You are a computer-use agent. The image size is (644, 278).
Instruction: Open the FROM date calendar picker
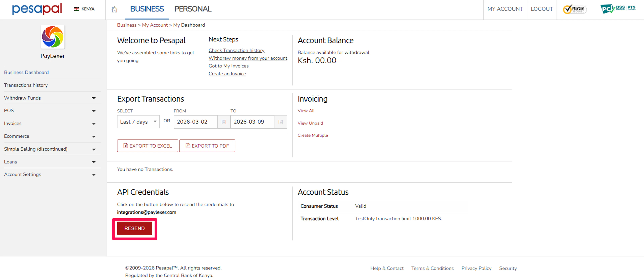click(x=224, y=122)
